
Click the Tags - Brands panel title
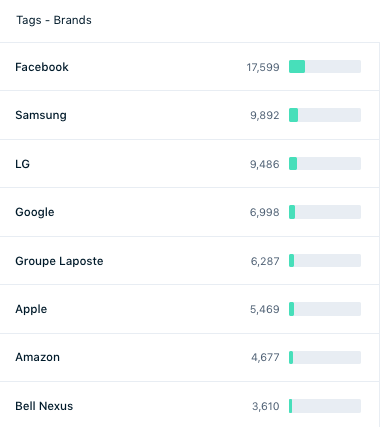click(x=54, y=20)
